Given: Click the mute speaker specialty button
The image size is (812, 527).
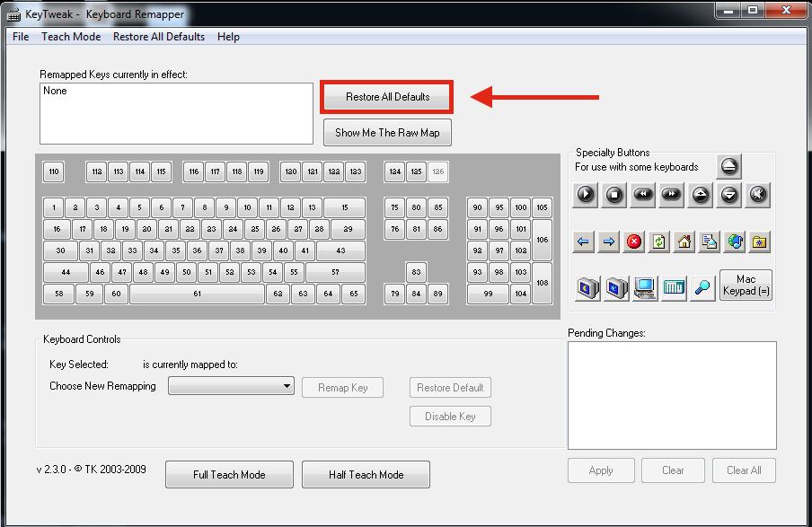Looking at the screenshot, I should [757, 195].
